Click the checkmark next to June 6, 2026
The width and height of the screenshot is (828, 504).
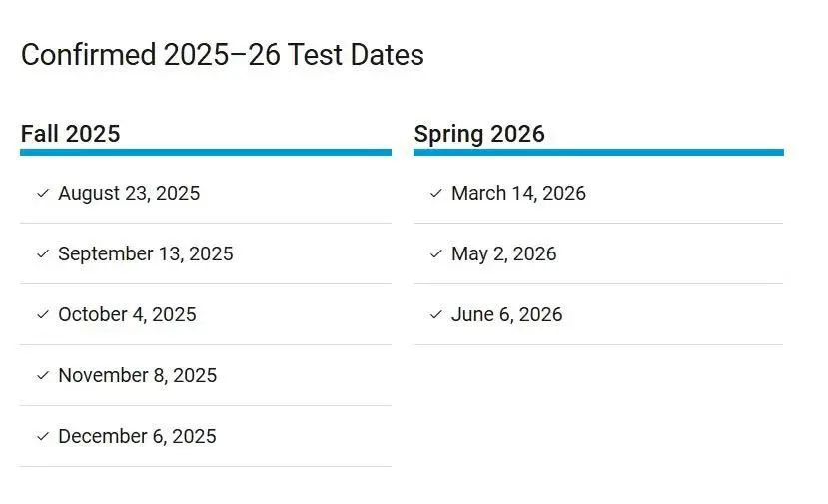tap(436, 314)
